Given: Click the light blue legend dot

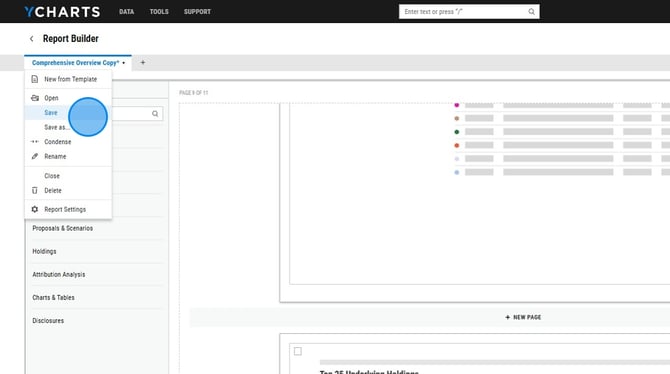Looking at the screenshot, I should coord(457,172).
